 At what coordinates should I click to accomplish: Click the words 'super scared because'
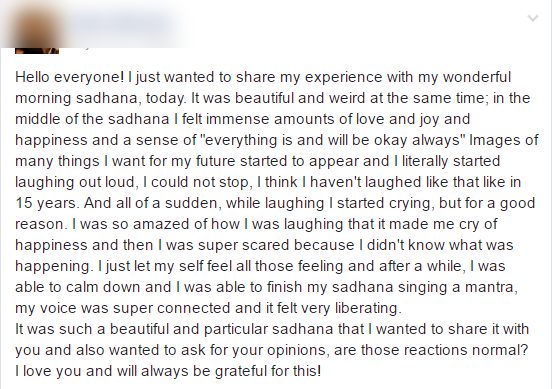(x=276, y=245)
